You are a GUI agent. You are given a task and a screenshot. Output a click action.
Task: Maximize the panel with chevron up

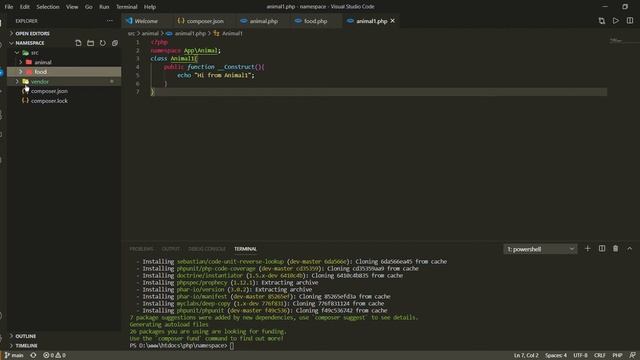629,249
